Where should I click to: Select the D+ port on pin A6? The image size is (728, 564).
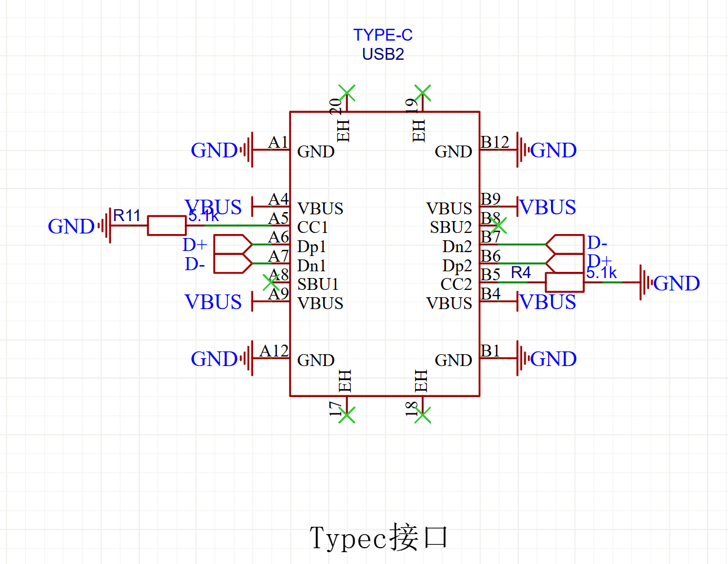pyautogui.click(x=232, y=244)
